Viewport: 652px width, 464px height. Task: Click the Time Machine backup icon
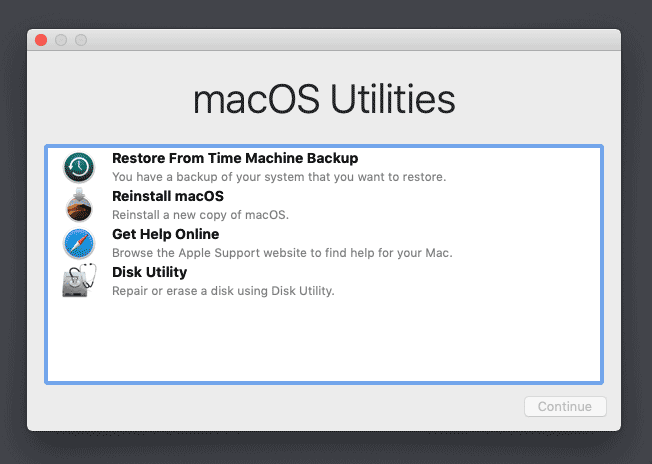[x=79, y=168]
